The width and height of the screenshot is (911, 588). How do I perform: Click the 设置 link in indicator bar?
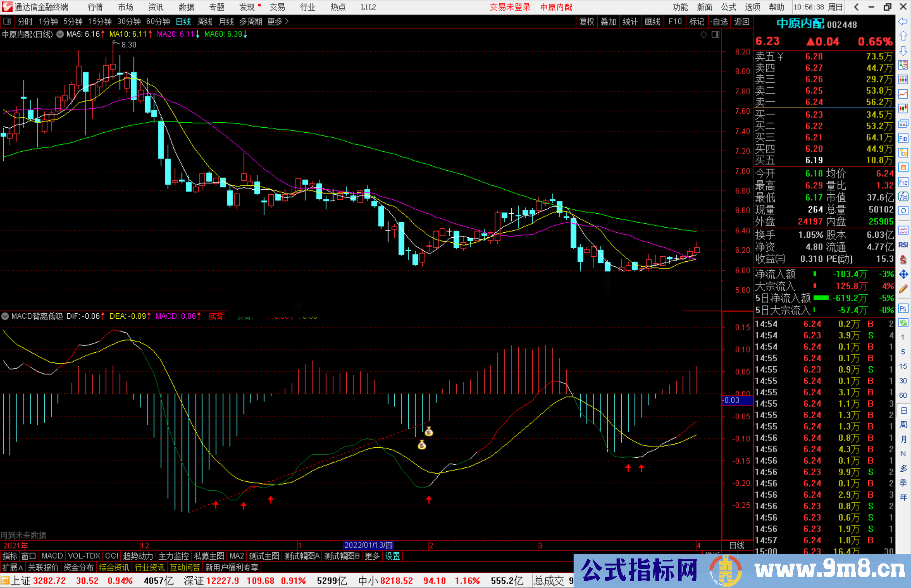[392, 556]
